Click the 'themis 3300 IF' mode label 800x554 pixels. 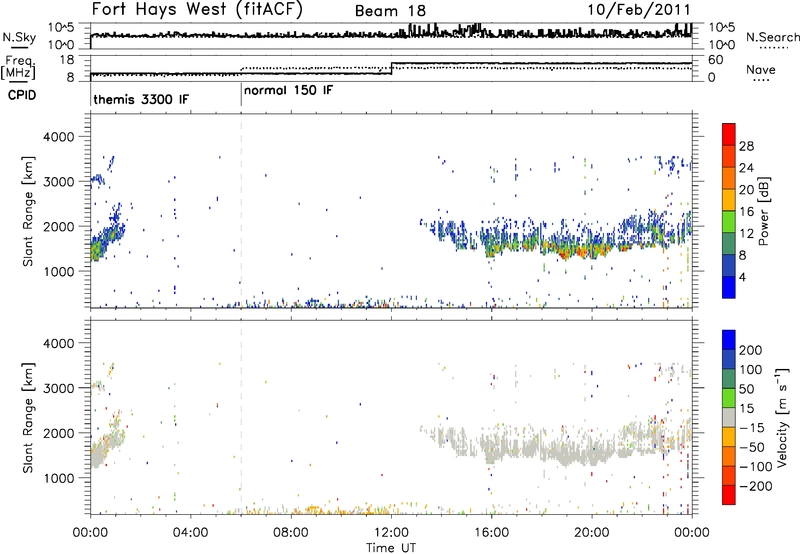[x=141, y=99]
